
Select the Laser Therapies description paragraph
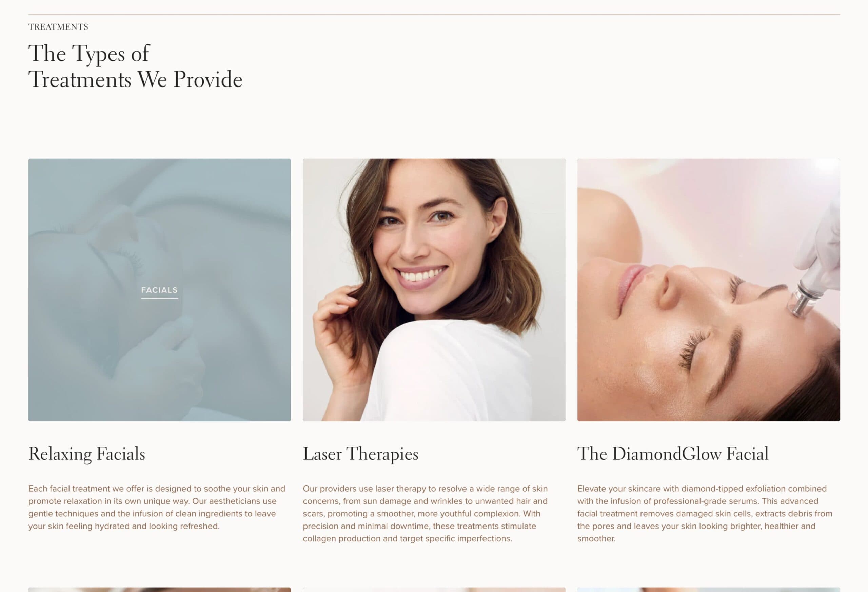tap(426, 514)
